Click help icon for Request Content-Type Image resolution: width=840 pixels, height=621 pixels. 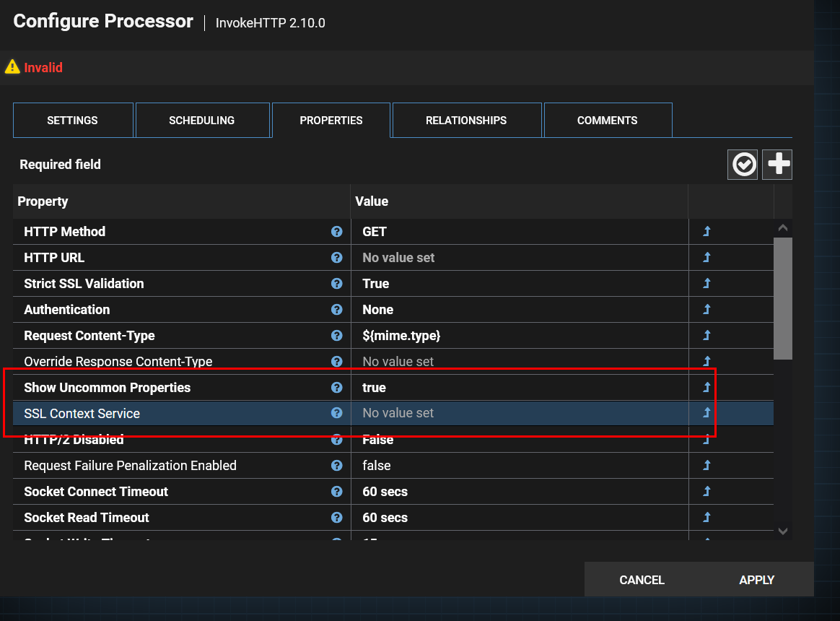click(336, 336)
